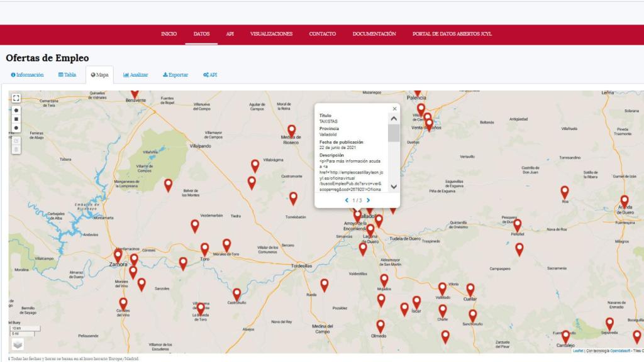644x362 pixels.
Task: Click the DOCUMENTACIÓN navigation link
Action: click(374, 34)
